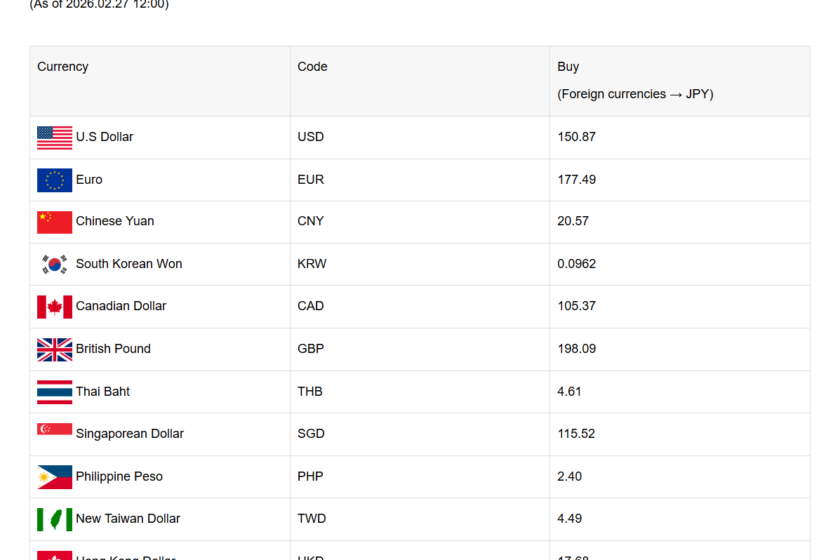840x560 pixels.
Task: Click the United States flag icon
Action: [x=54, y=137]
